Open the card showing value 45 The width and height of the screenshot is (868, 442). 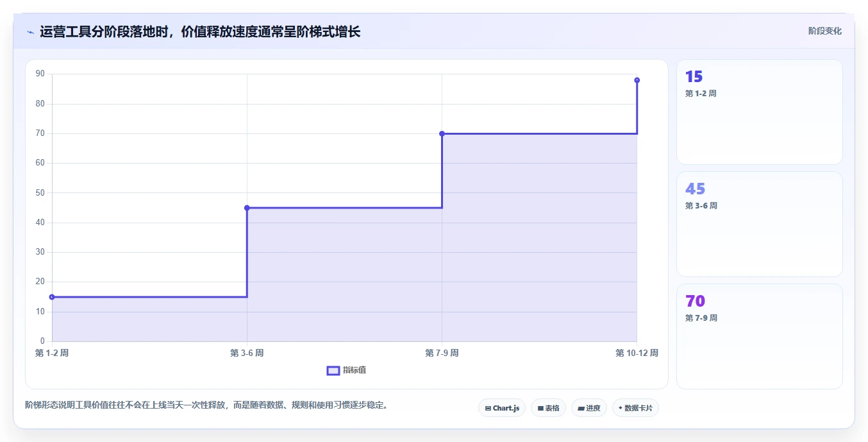[760, 224]
